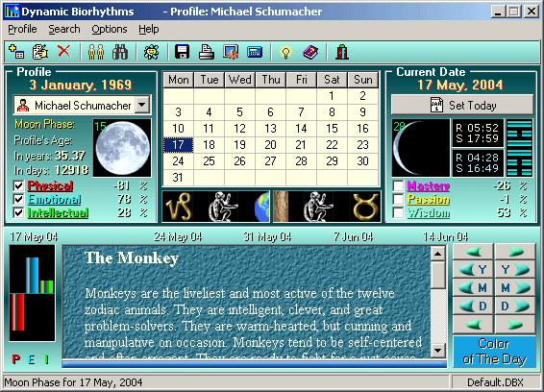Click the Sun column header
Image resolution: width=544 pixels, height=392 pixels.
click(x=363, y=80)
